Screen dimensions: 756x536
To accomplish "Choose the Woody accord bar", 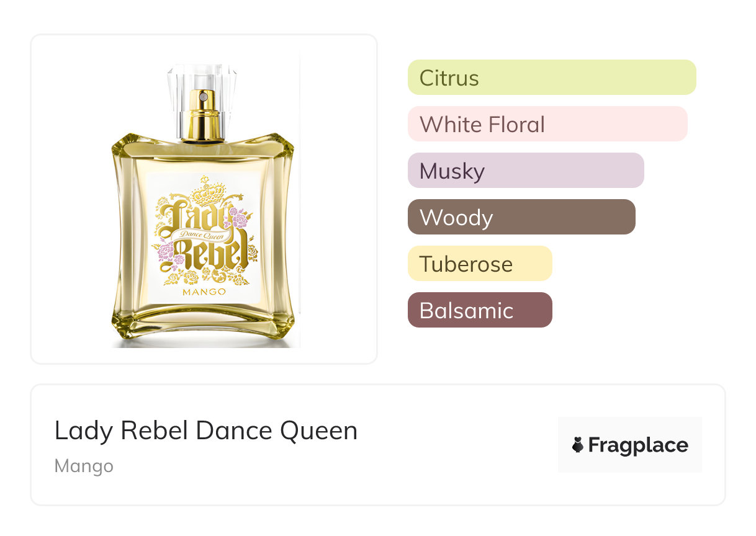I will pyautogui.click(x=521, y=217).
